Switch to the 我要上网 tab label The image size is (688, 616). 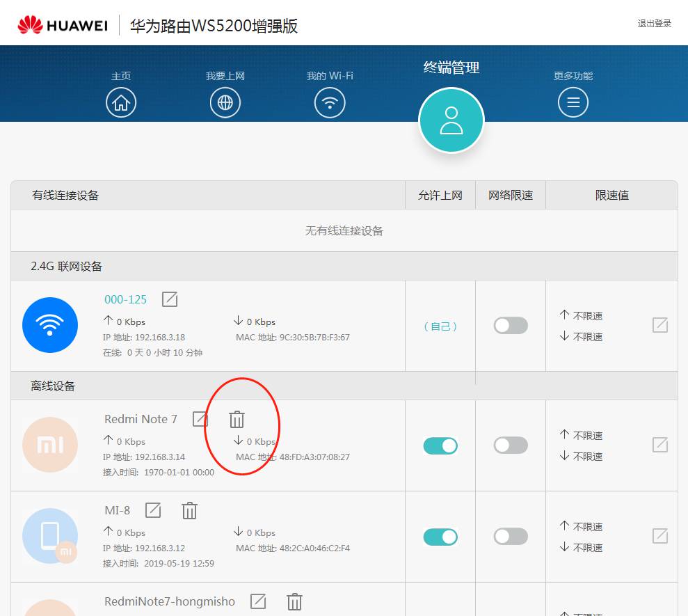[x=225, y=76]
